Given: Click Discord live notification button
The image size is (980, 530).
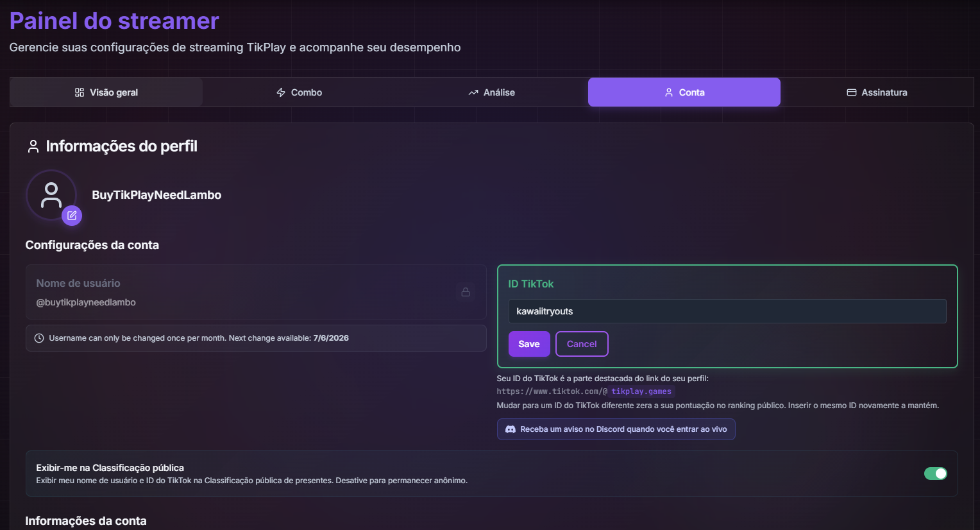Looking at the screenshot, I should [616, 429].
